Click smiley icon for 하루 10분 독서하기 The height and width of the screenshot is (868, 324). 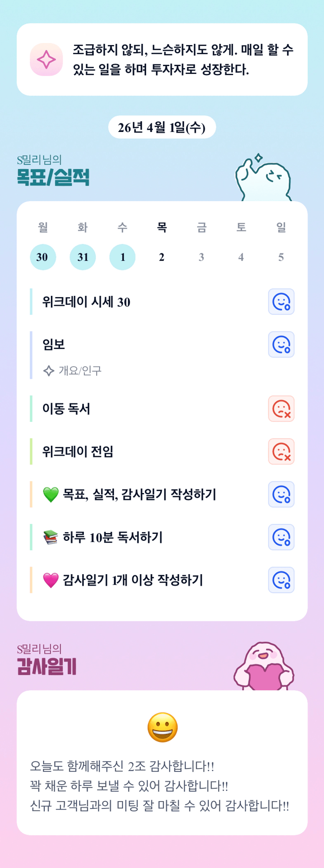[281, 537]
